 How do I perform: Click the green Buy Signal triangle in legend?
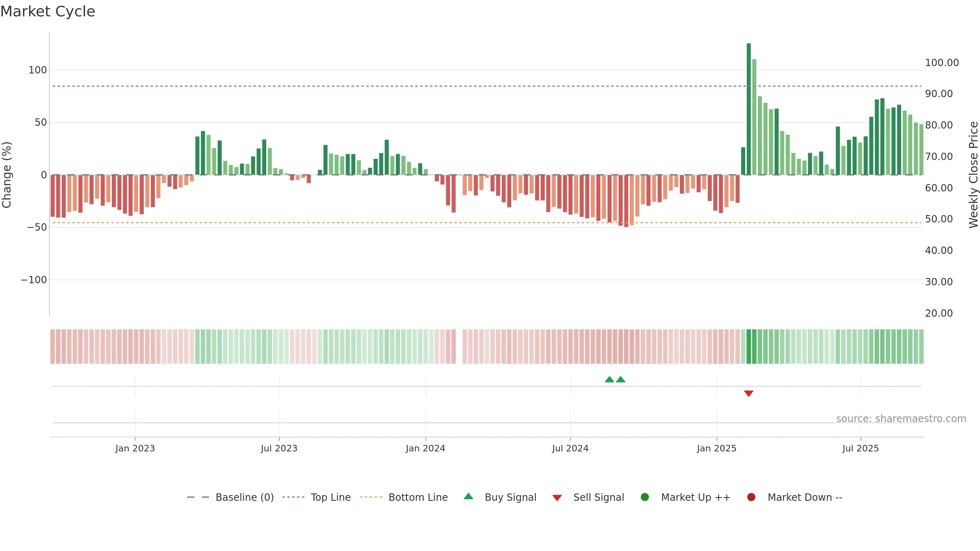[469, 496]
